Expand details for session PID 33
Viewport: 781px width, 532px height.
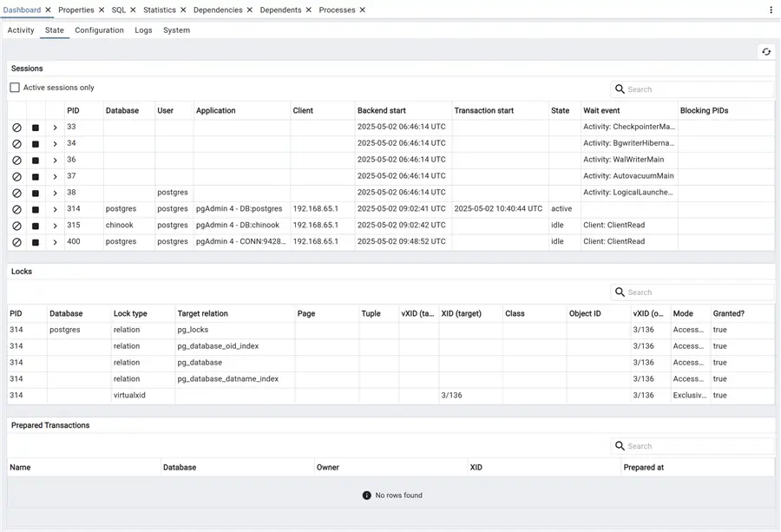click(54, 127)
